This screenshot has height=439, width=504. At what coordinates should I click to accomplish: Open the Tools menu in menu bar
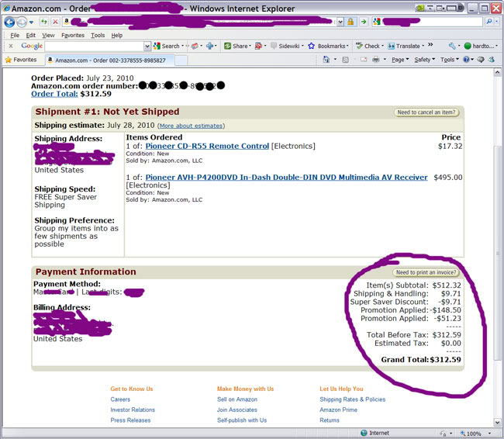click(98, 36)
